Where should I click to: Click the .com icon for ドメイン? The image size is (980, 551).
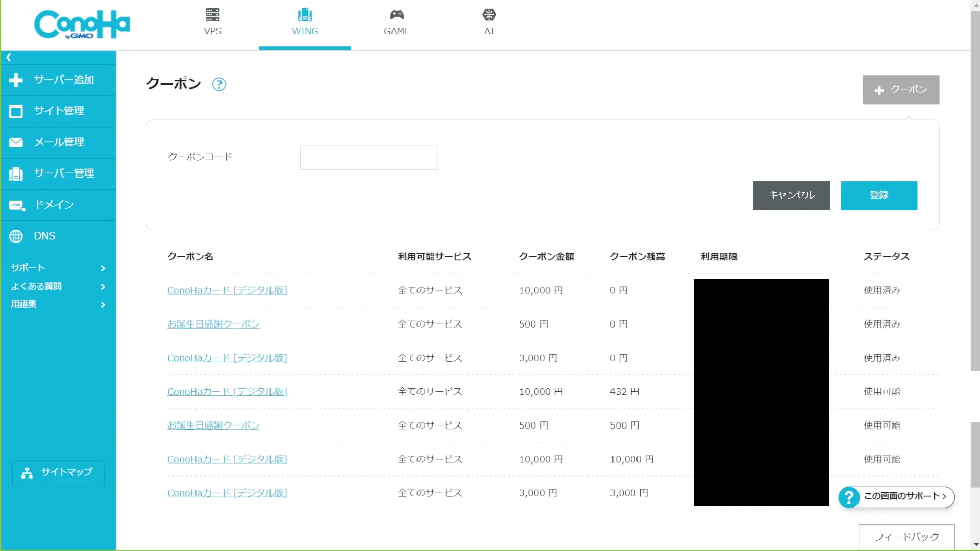pos(17,206)
